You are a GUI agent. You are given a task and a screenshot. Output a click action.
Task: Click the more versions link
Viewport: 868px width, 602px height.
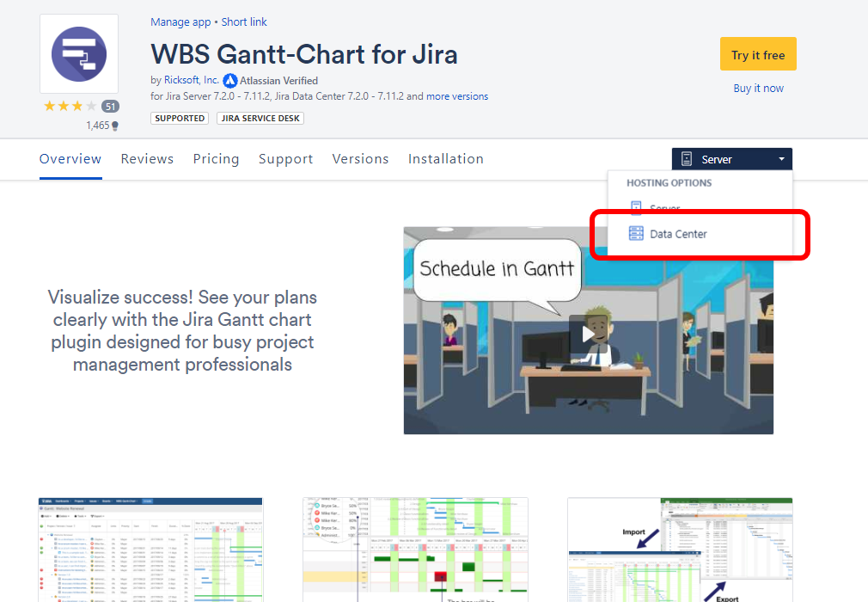pos(457,96)
